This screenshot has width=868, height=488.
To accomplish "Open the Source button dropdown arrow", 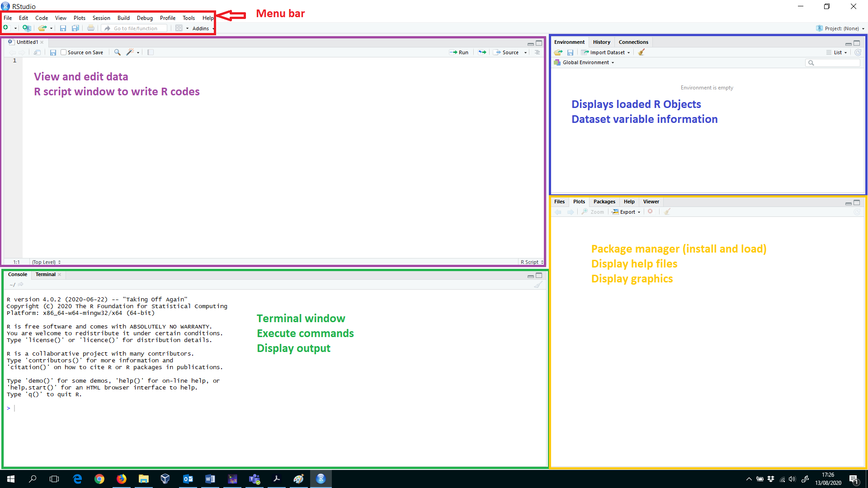I will (x=525, y=52).
